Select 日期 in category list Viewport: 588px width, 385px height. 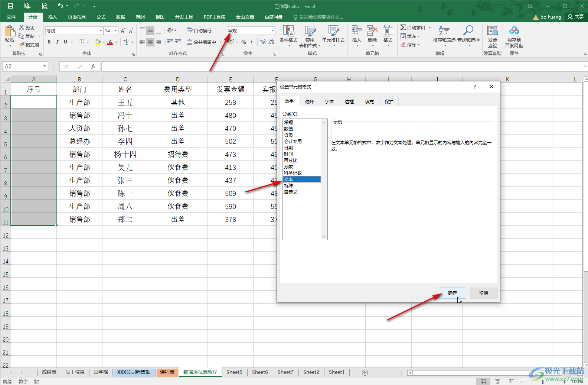pyautogui.click(x=288, y=148)
